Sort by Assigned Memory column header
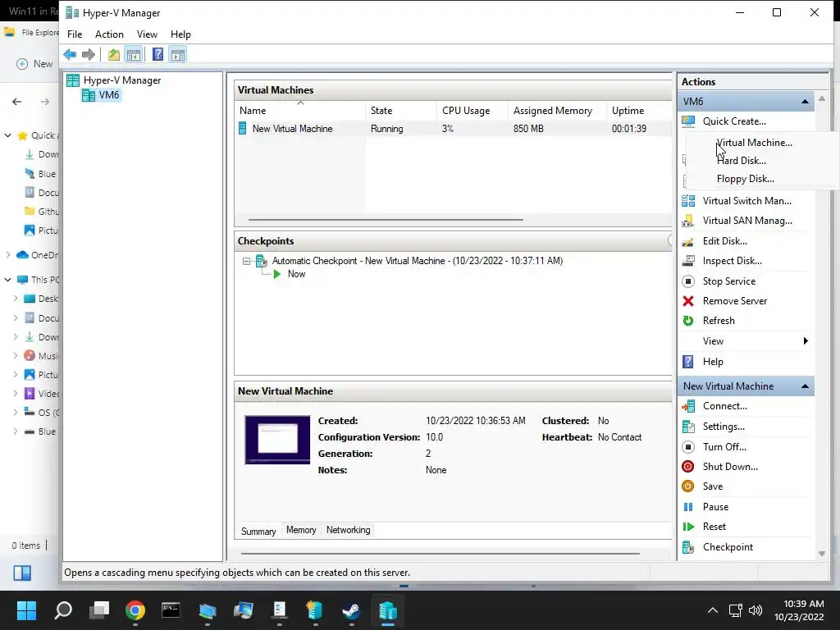The height and width of the screenshot is (630, 840). click(x=557, y=111)
